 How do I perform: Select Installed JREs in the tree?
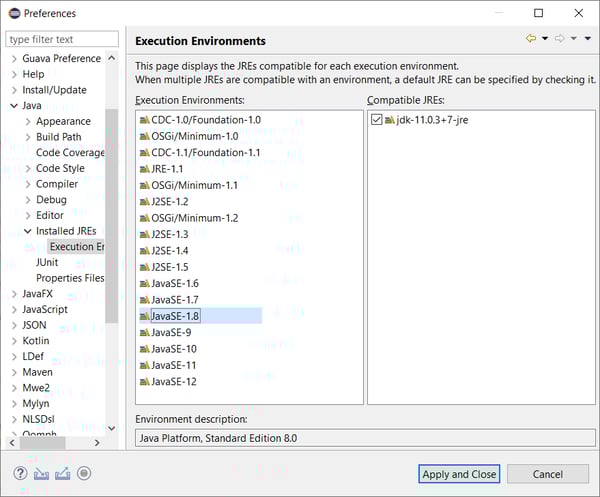(x=66, y=231)
